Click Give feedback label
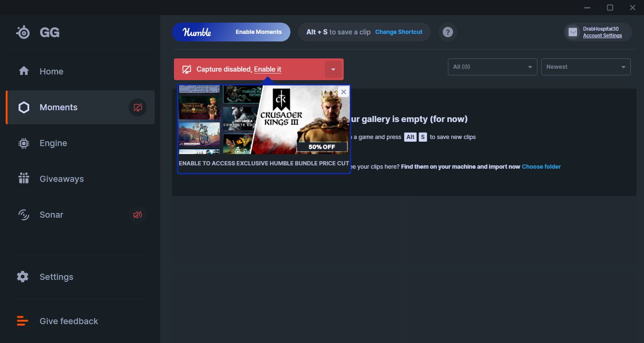 [69, 321]
